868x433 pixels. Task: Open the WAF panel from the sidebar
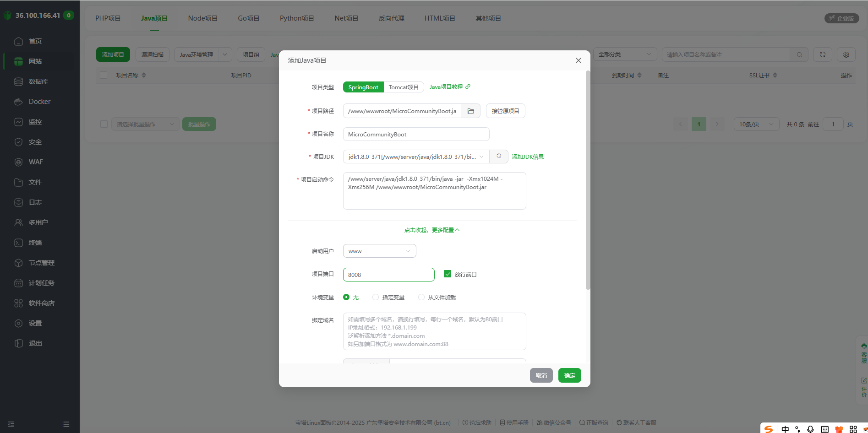(35, 162)
